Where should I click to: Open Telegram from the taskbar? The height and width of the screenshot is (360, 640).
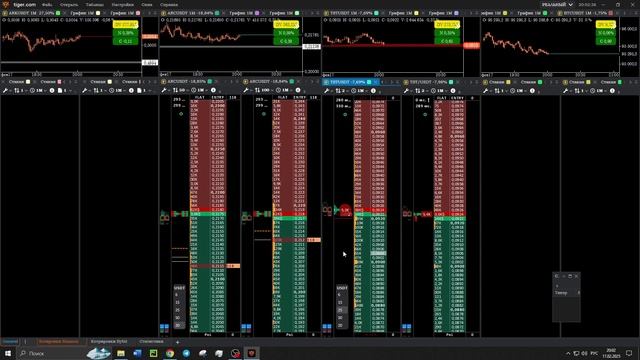186,353
